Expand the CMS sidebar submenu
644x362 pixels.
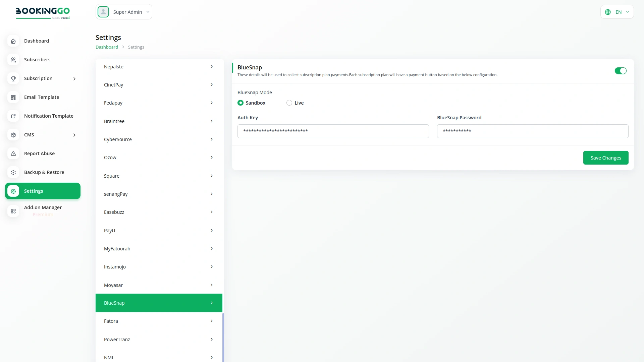click(x=74, y=135)
